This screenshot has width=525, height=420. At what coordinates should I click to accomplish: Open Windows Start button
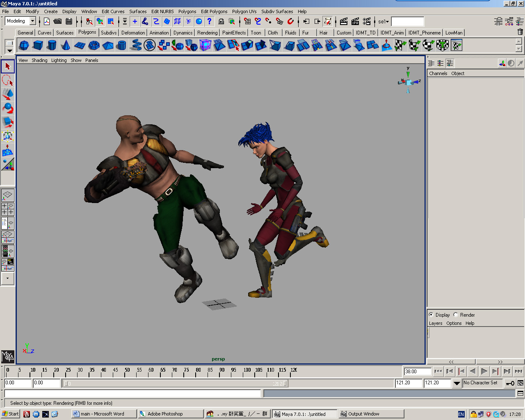[x=10, y=414]
